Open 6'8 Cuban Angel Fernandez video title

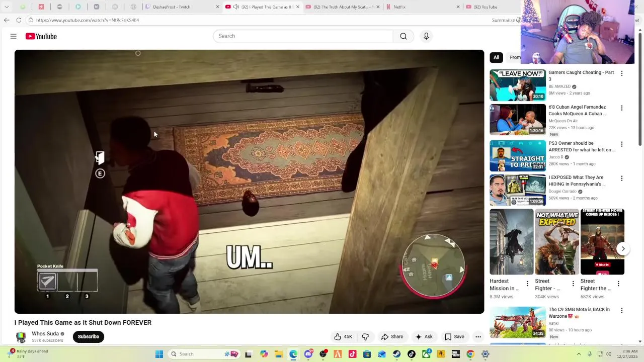[578, 110]
